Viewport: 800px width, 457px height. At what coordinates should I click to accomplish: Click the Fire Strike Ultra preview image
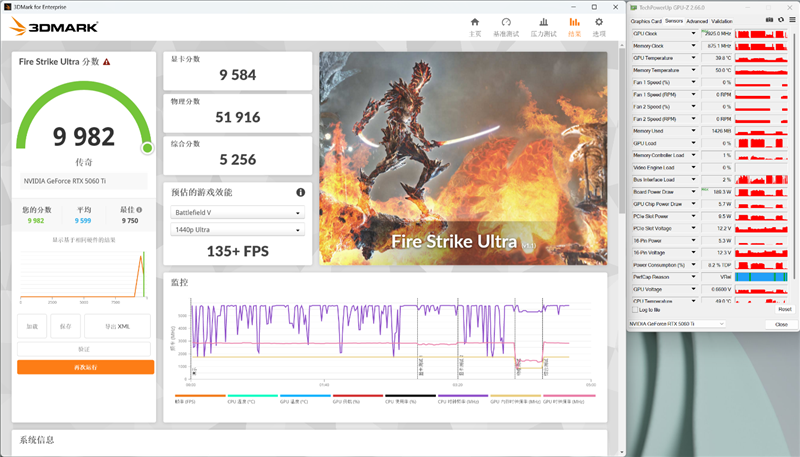463,158
